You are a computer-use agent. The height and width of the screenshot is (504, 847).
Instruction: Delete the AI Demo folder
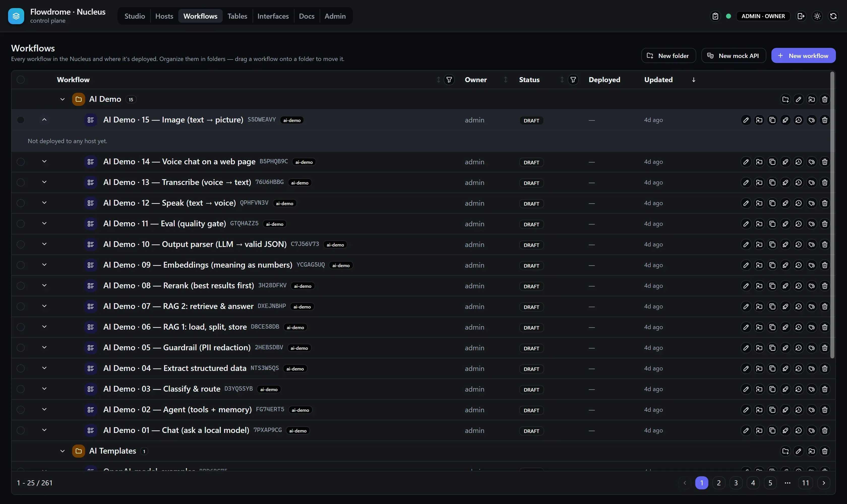825,99
